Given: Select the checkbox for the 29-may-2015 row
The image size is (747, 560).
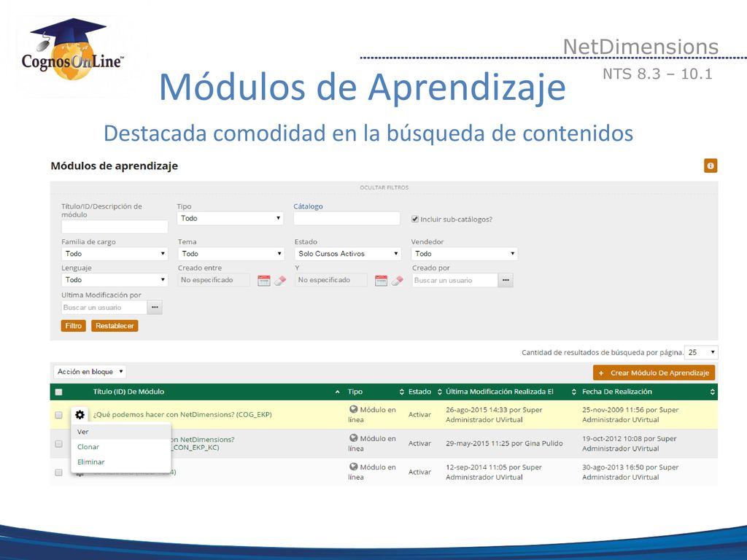Looking at the screenshot, I should click(x=58, y=444).
